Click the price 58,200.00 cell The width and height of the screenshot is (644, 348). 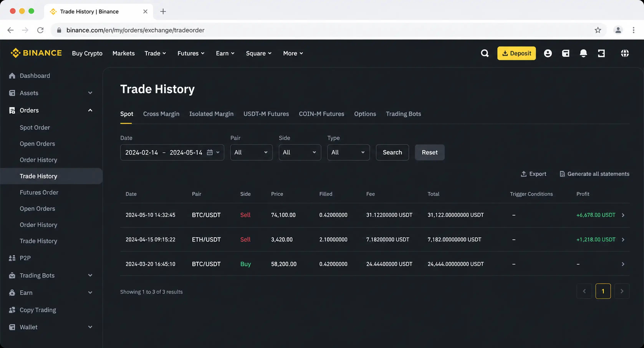click(x=284, y=264)
